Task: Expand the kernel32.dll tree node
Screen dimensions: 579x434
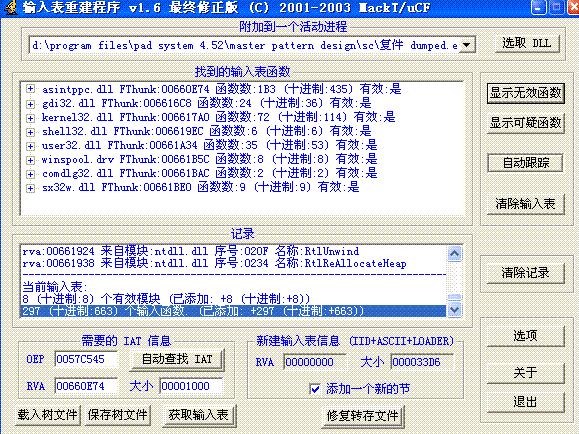Action: point(31,118)
